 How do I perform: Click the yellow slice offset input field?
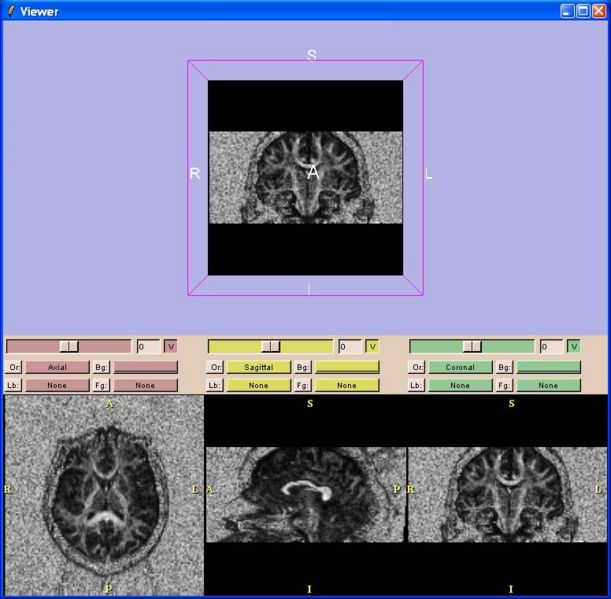(x=347, y=347)
